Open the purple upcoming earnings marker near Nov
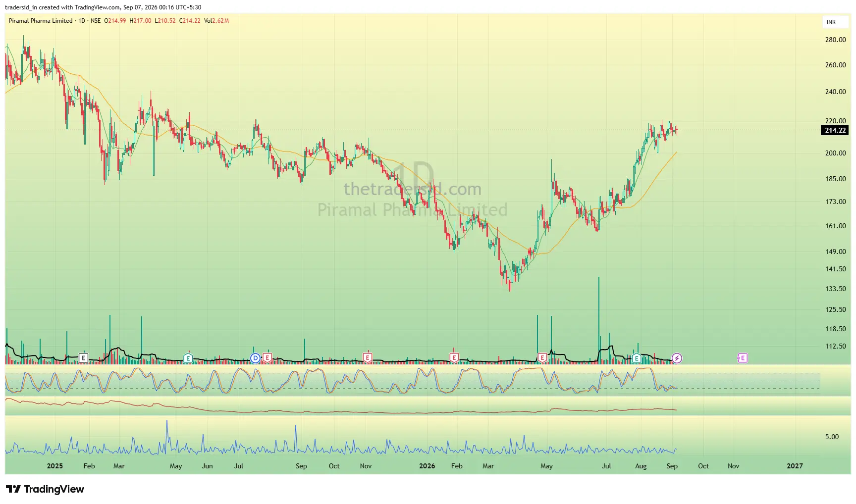Screen dimensions: 856x504 click(x=742, y=357)
